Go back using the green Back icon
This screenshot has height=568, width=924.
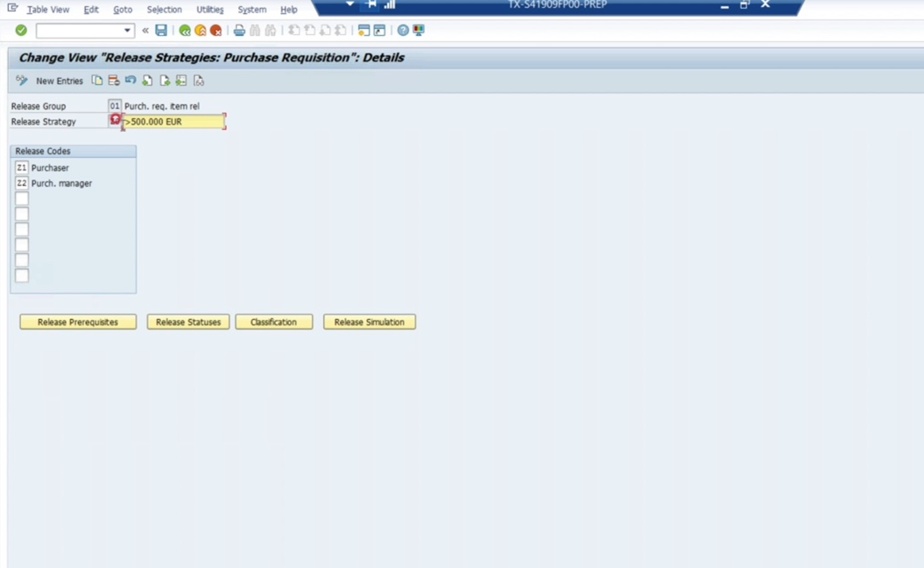pos(185,30)
